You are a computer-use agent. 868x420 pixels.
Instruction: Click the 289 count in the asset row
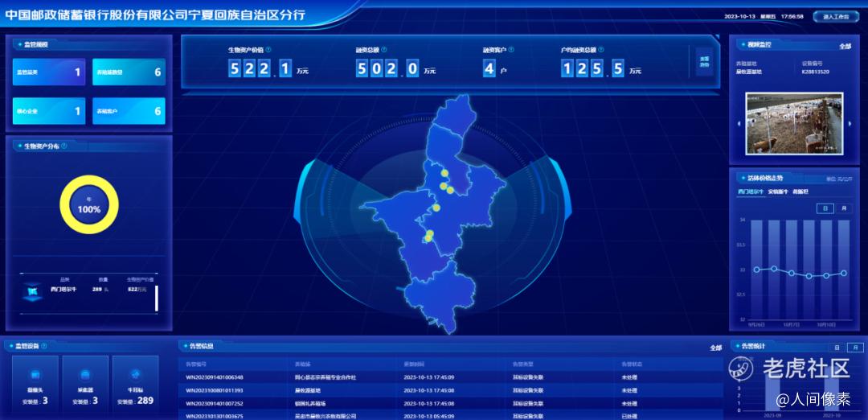point(99,289)
